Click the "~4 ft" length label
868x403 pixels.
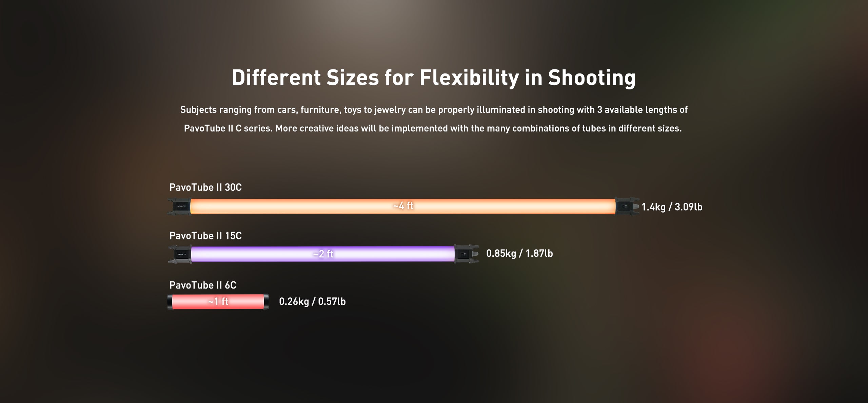(x=403, y=206)
